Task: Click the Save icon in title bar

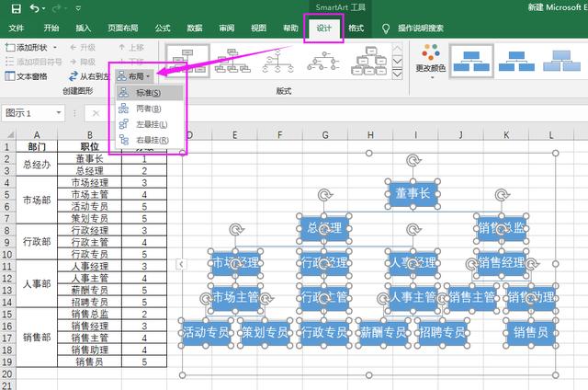Action: (17, 8)
